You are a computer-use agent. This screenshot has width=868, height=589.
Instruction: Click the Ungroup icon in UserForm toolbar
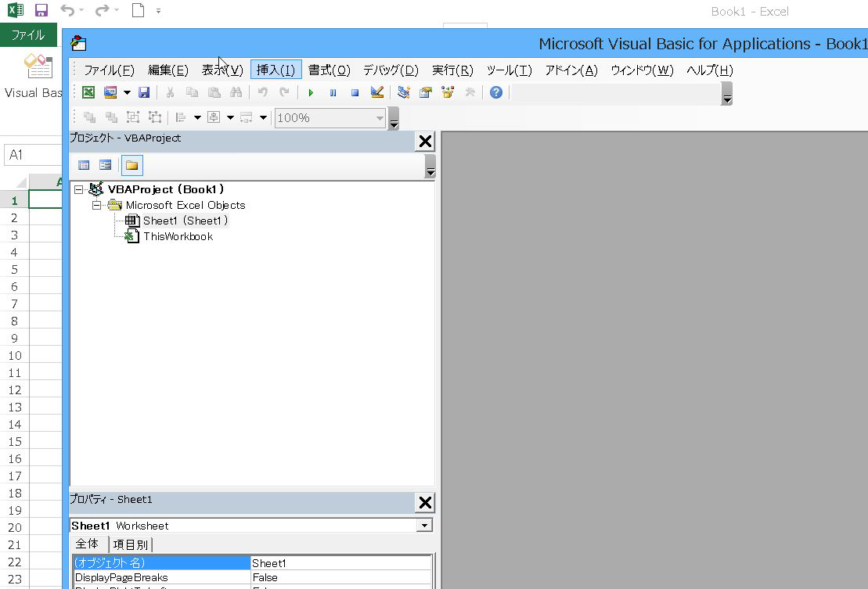[x=155, y=117]
